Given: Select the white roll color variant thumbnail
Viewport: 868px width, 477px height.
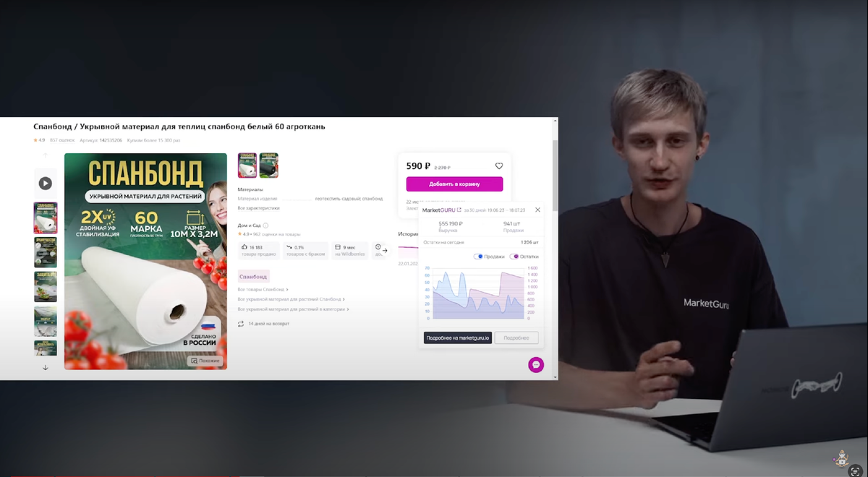Looking at the screenshot, I should [x=247, y=166].
